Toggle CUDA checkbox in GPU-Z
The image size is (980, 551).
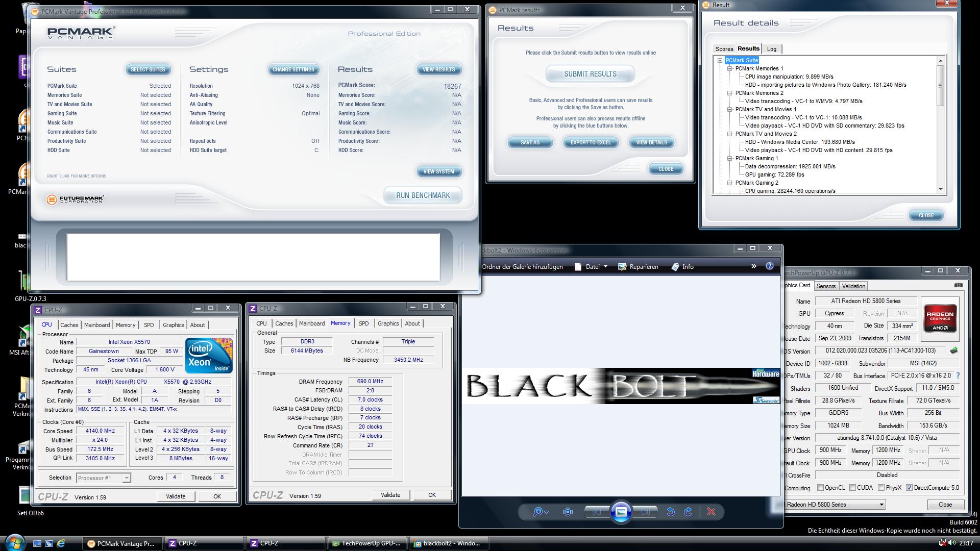point(852,488)
